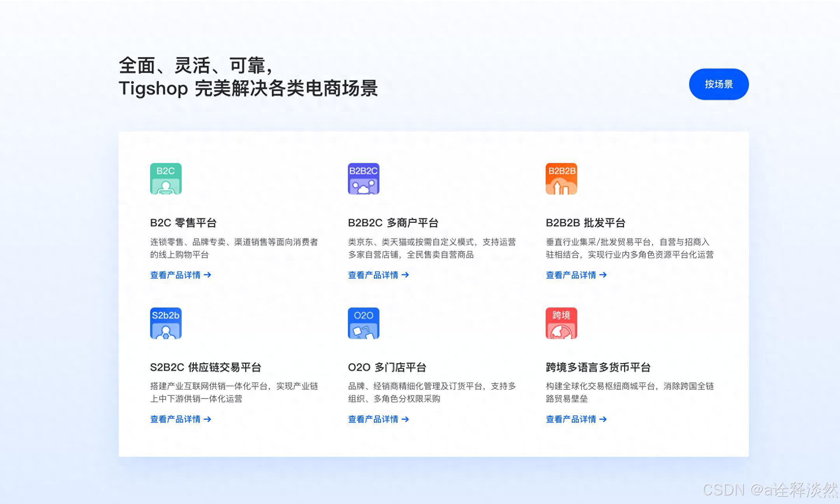
Task: Click the O2O 多门店平台 title
Action: [387, 367]
